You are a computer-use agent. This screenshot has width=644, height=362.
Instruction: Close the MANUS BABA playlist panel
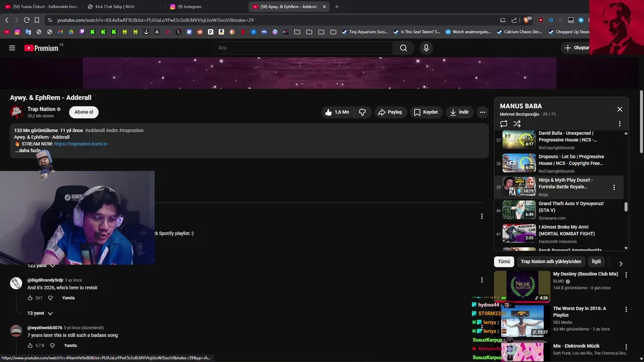coord(620,109)
